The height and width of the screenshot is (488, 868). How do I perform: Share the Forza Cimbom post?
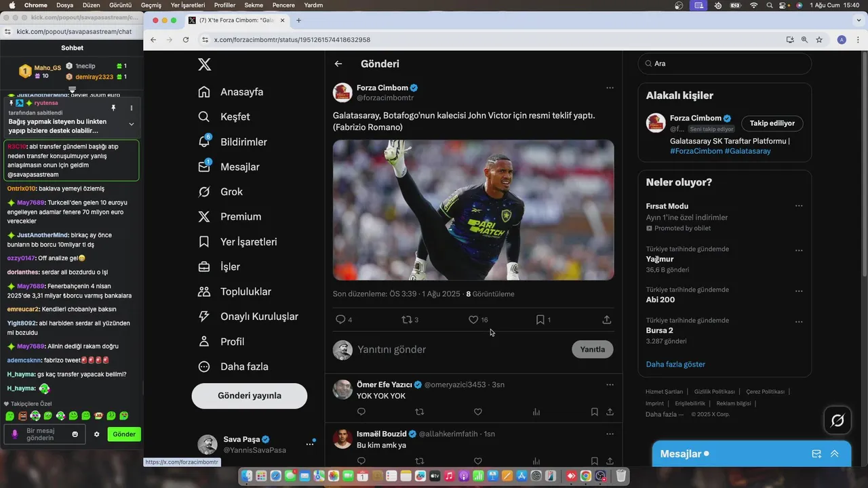coord(606,319)
